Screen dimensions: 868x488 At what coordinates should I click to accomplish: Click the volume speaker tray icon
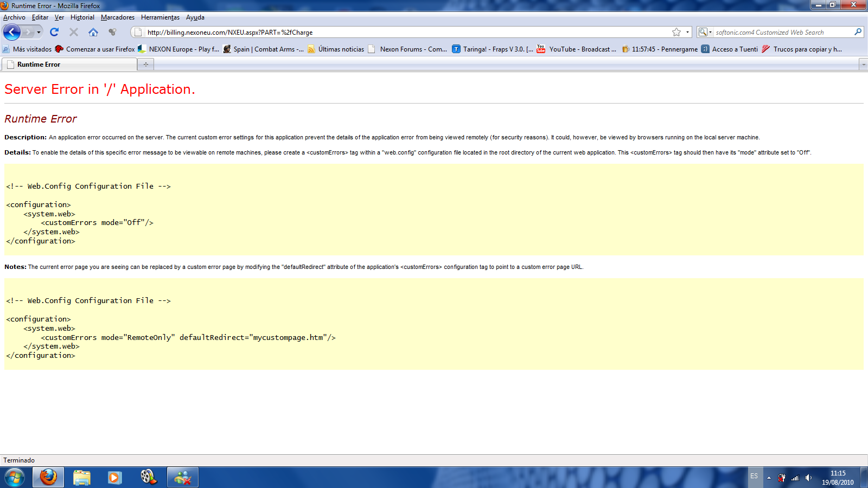[x=808, y=478]
